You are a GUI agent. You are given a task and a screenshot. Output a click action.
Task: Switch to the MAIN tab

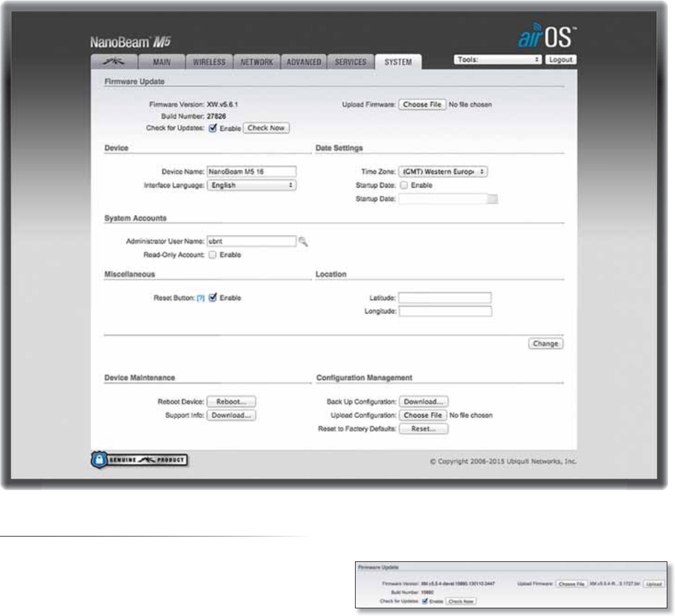pyautogui.click(x=162, y=62)
